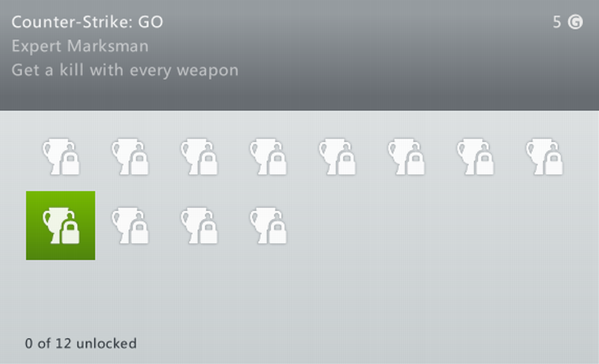Select the second locked trophy in bottom row

pyautogui.click(x=130, y=225)
